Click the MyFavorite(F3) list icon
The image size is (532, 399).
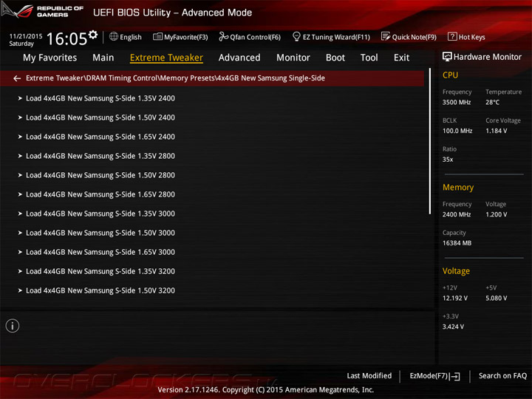click(157, 37)
